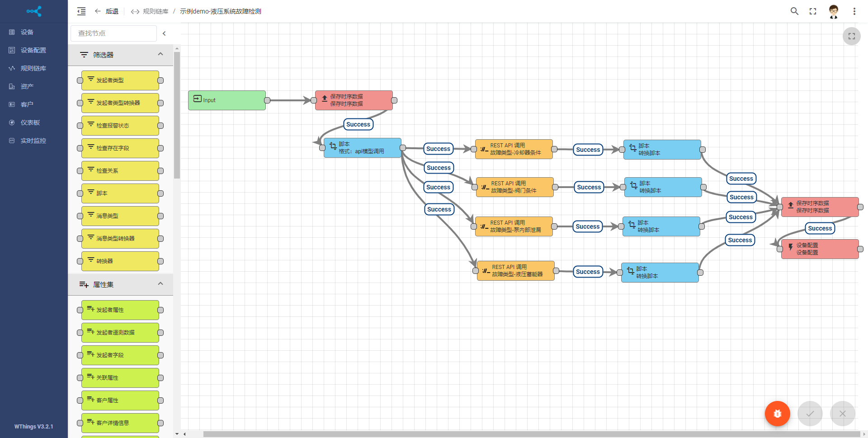
Task: Select the first 保存时序数据 node near Input
Action: point(354,100)
